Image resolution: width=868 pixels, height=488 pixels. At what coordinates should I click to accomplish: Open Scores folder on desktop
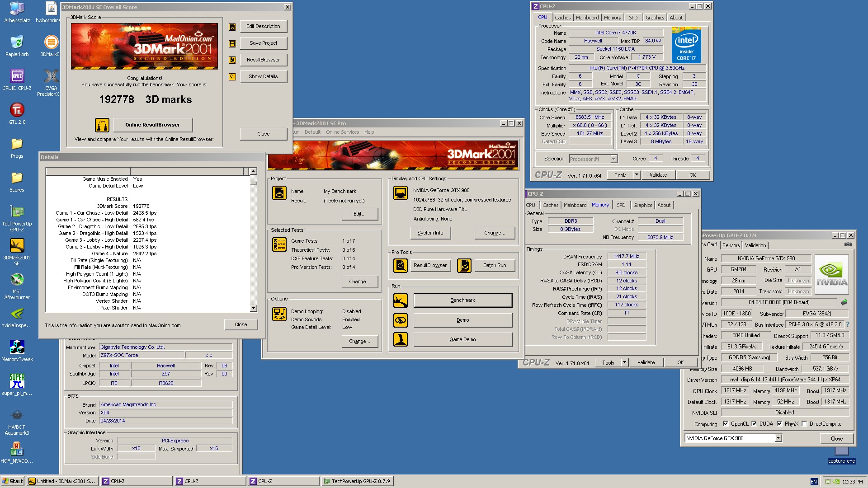click(x=17, y=182)
